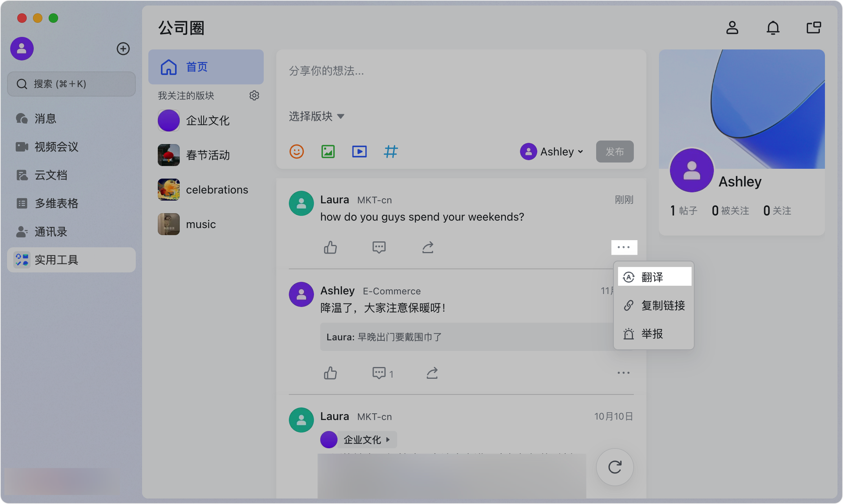This screenshot has width=843, height=504.
Task: Click the plus create icon in the sidebar
Action: (x=123, y=49)
